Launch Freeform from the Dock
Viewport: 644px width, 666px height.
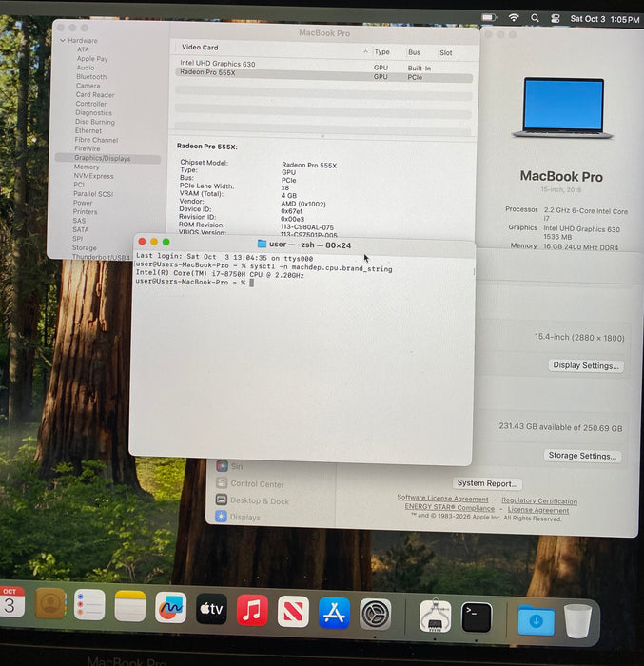171,608
